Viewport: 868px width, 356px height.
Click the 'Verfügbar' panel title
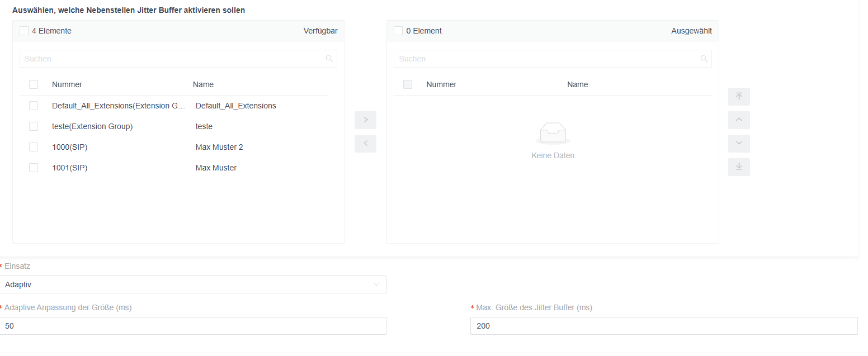(320, 31)
